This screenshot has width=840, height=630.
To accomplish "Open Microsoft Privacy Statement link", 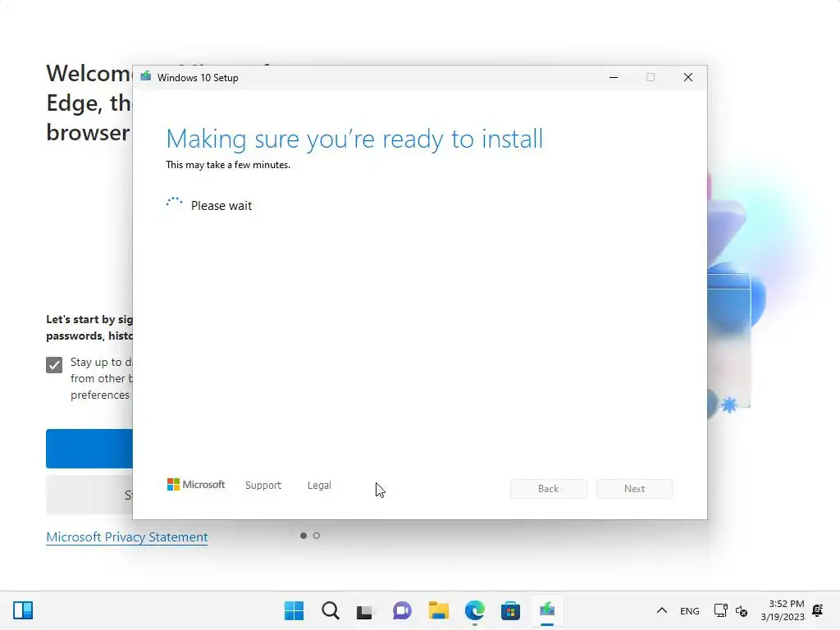I will click(127, 536).
